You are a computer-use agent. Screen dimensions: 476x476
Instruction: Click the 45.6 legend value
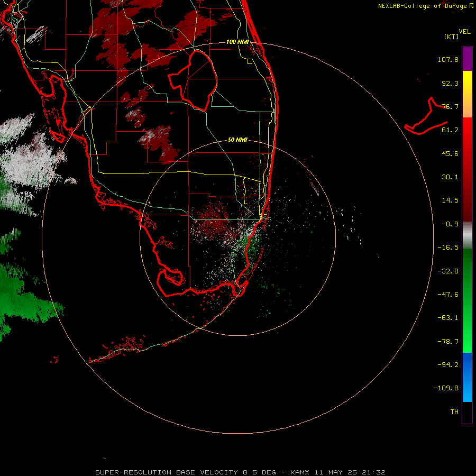click(x=450, y=153)
